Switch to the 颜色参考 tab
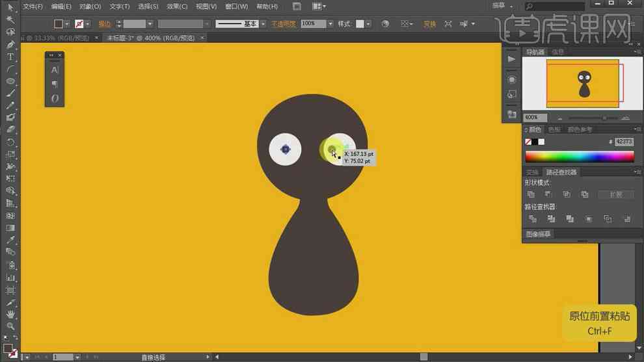 coord(580,130)
